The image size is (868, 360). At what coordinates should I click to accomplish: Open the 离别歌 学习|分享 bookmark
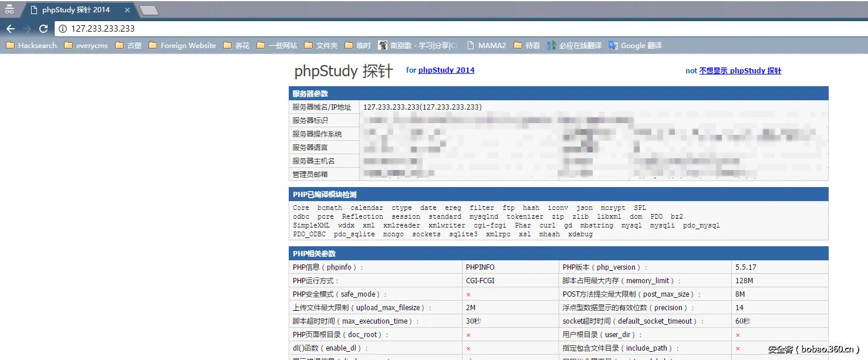(x=418, y=45)
